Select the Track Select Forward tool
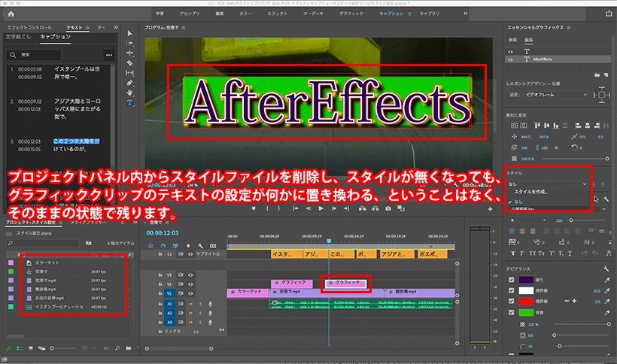Image resolution: width=617 pixels, height=364 pixels. (x=129, y=43)
